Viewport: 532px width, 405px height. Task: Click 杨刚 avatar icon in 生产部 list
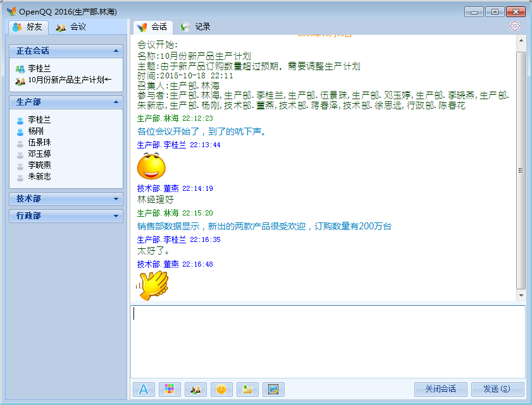[x=20, y=131]
